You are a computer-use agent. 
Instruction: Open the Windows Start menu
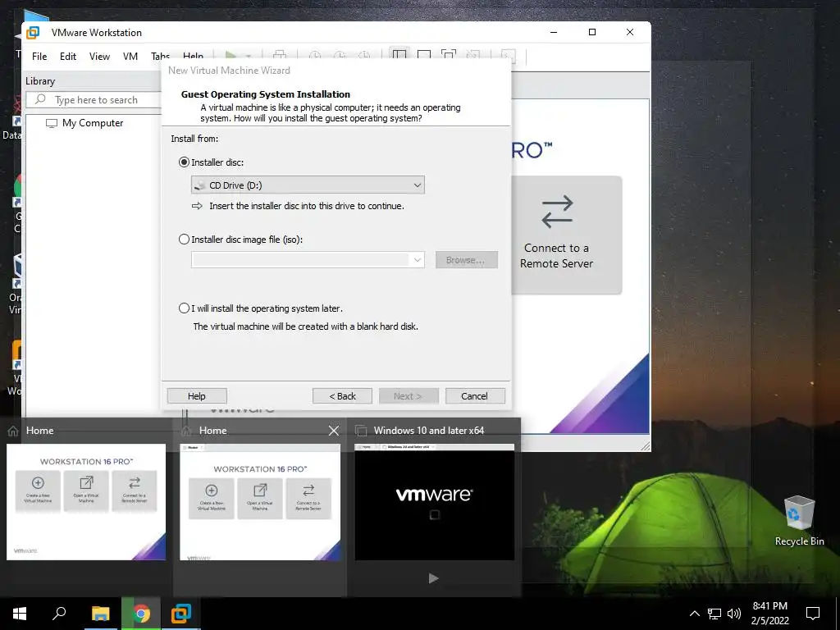(20, 614)
